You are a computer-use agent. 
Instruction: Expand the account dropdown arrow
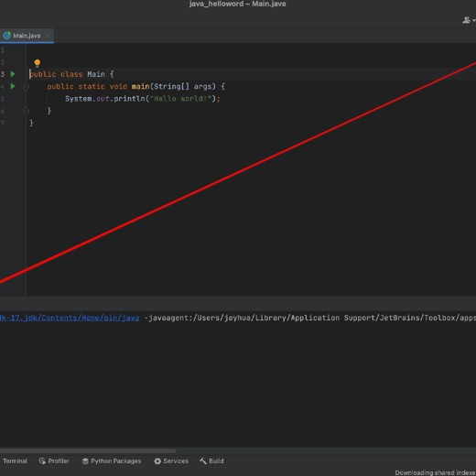[473, 20]
